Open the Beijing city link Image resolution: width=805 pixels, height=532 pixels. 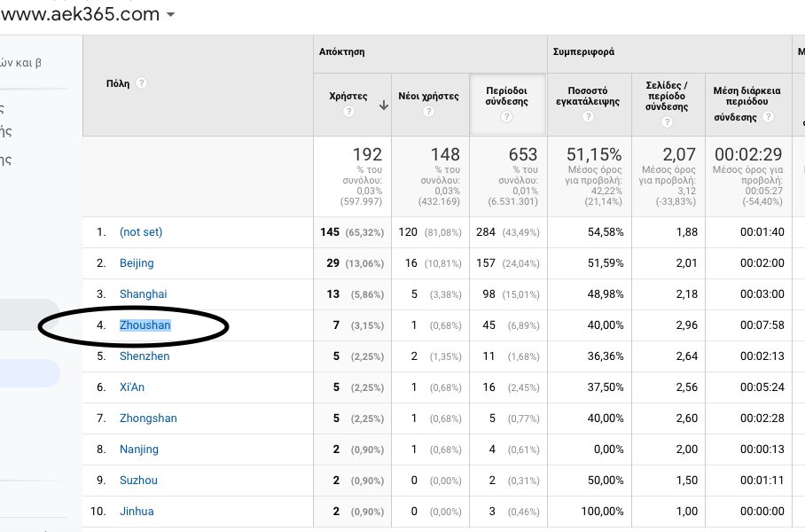[x=137, y=263]
